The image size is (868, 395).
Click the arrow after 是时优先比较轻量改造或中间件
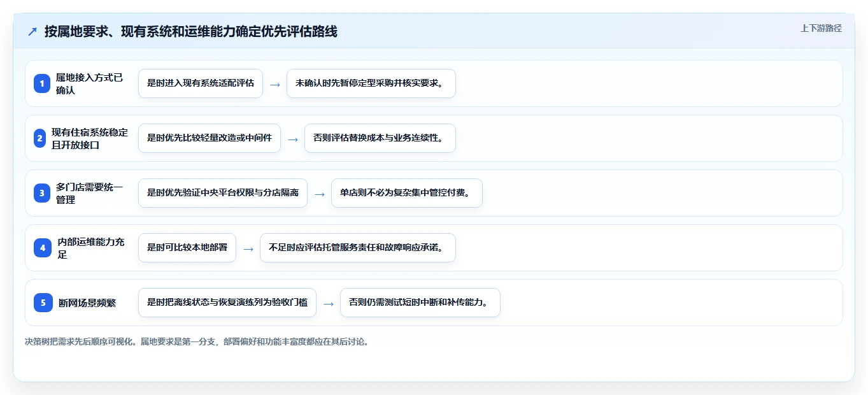(293, 139)
